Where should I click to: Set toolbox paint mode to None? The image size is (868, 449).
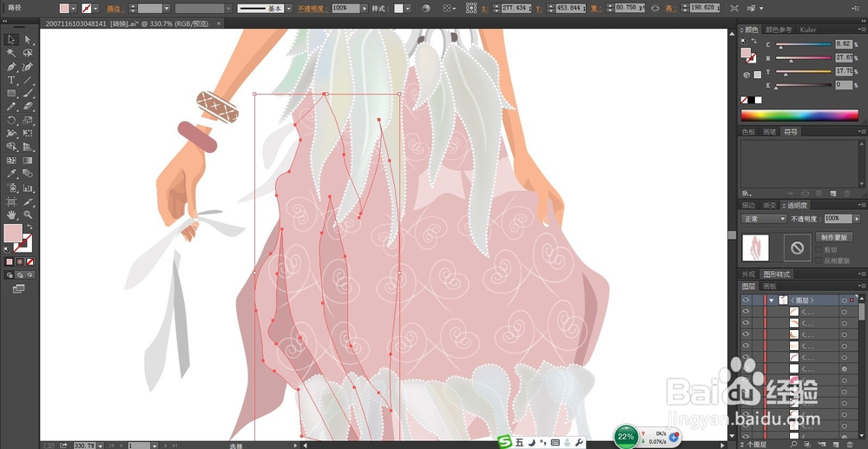pos(30,261)
